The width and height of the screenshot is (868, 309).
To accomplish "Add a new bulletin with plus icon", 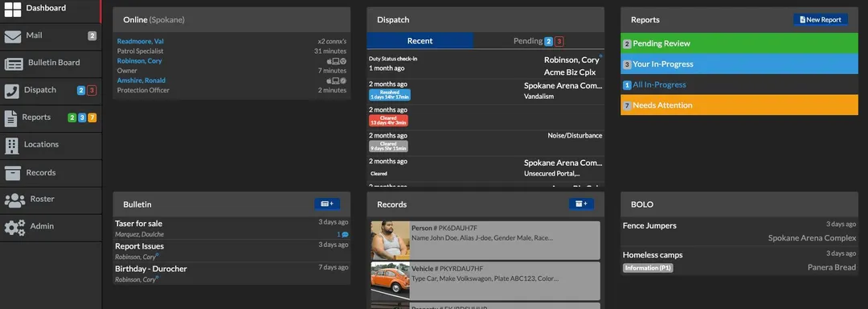I will coord(327,204).
